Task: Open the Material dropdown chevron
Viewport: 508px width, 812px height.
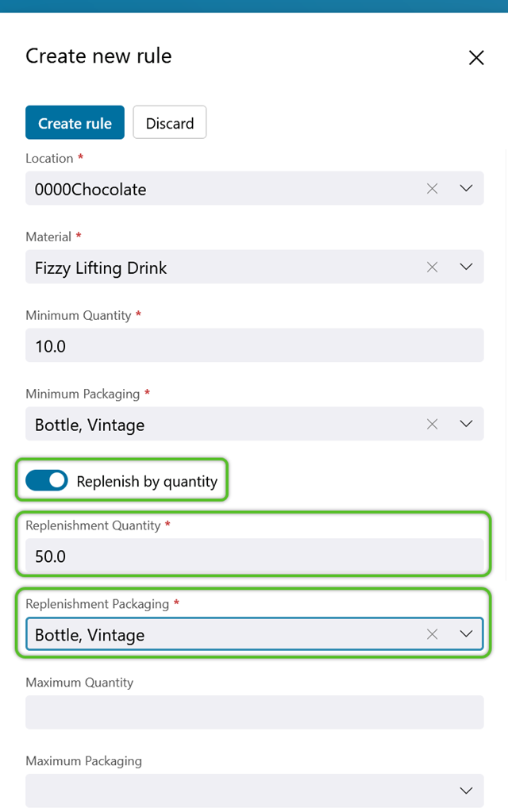Action: [x=466, y=267]
